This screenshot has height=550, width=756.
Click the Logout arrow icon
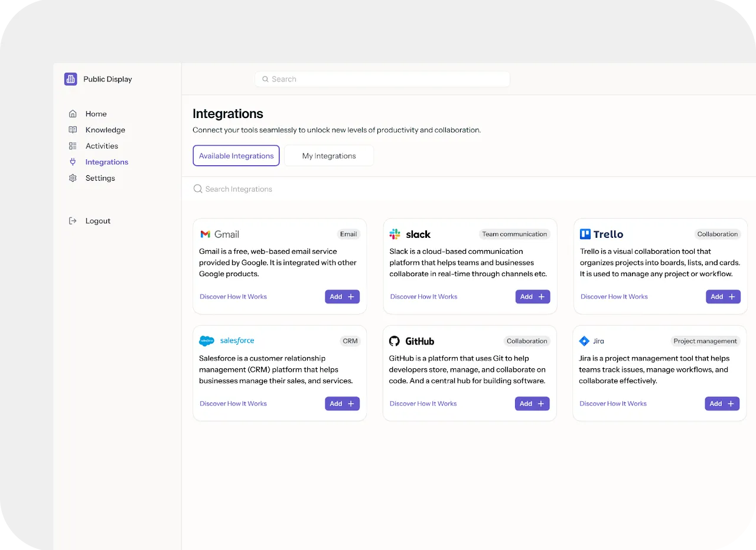tap(73, 221)
